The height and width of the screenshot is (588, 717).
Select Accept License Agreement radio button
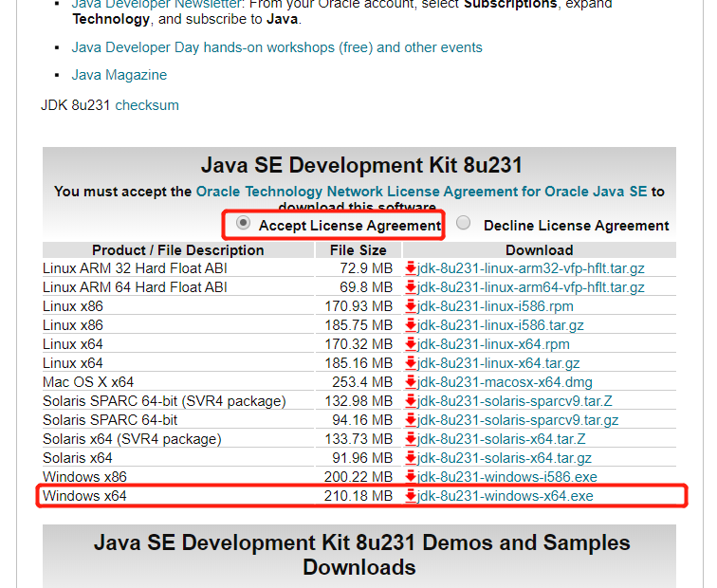(x=243, y=223)
